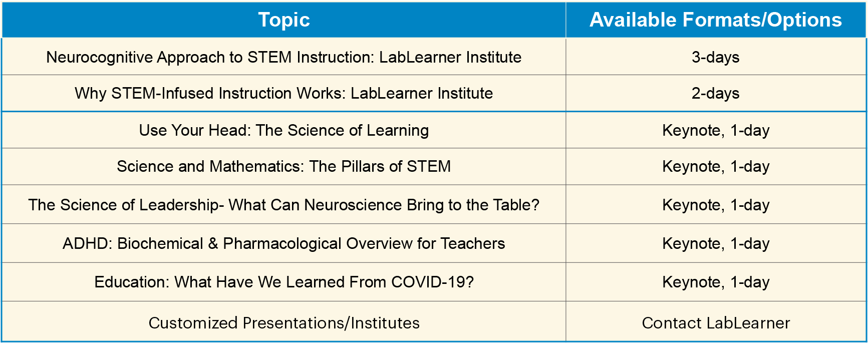Click Keynote, 1-day for COVID-19 topic
Image resolution: width=868 pixels, height=343 pixels.
click(716, 282)
